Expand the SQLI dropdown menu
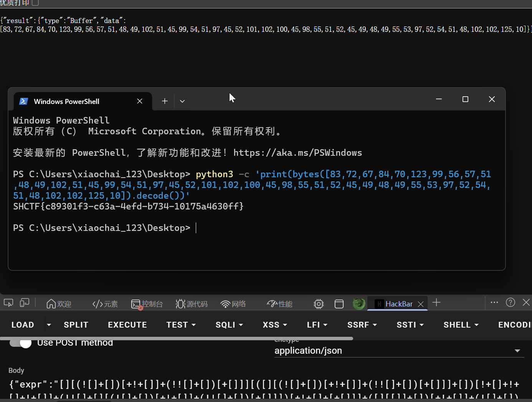 click(x=229, y=325)
